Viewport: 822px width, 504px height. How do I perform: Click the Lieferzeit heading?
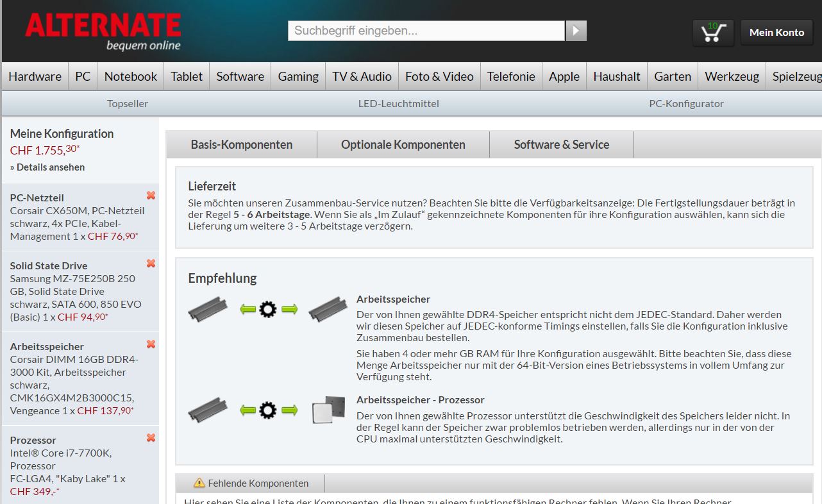(212, 186)
